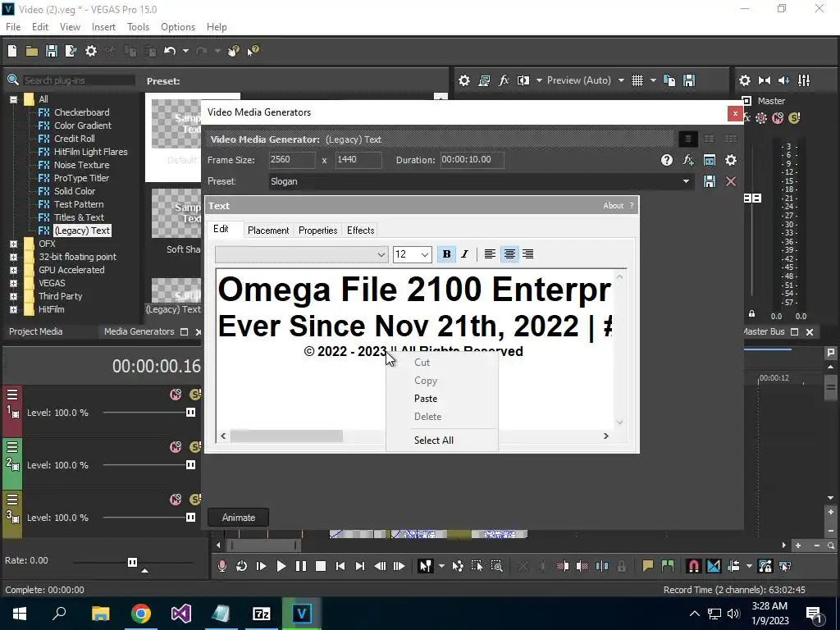Open the Options menu
The height and width of the screenshot is (630, 840).
pyautogui.click(x=178, y=27)
